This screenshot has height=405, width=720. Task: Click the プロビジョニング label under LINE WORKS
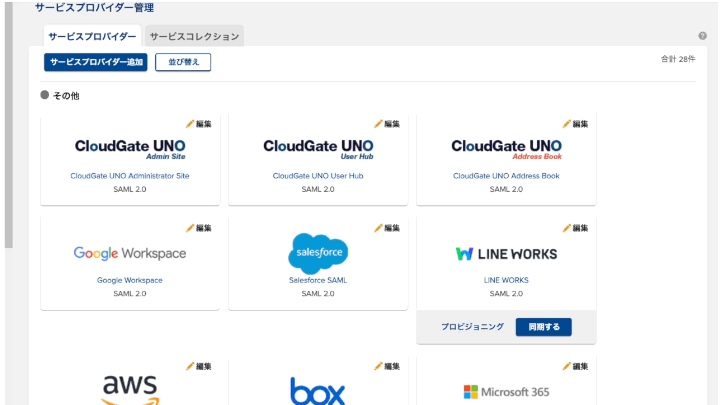point(472,327)
